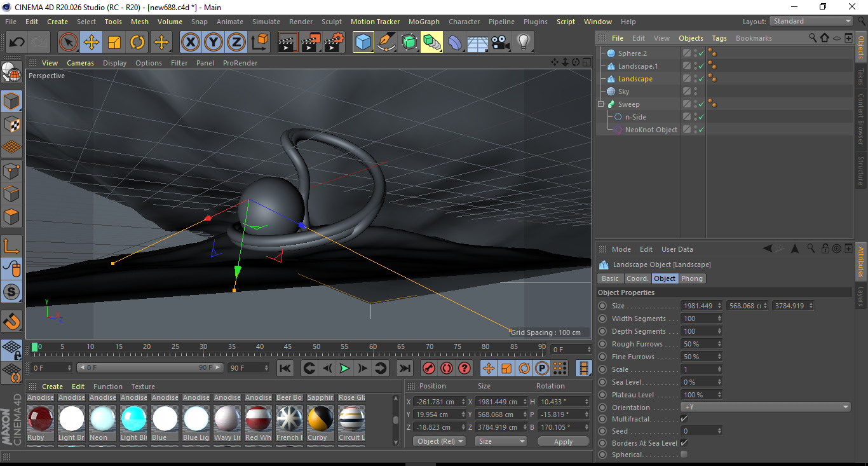Add a Cube primitive object
The height and width of the screenshot is (466, 868).
pyautogui.click(x=363, y=43)
